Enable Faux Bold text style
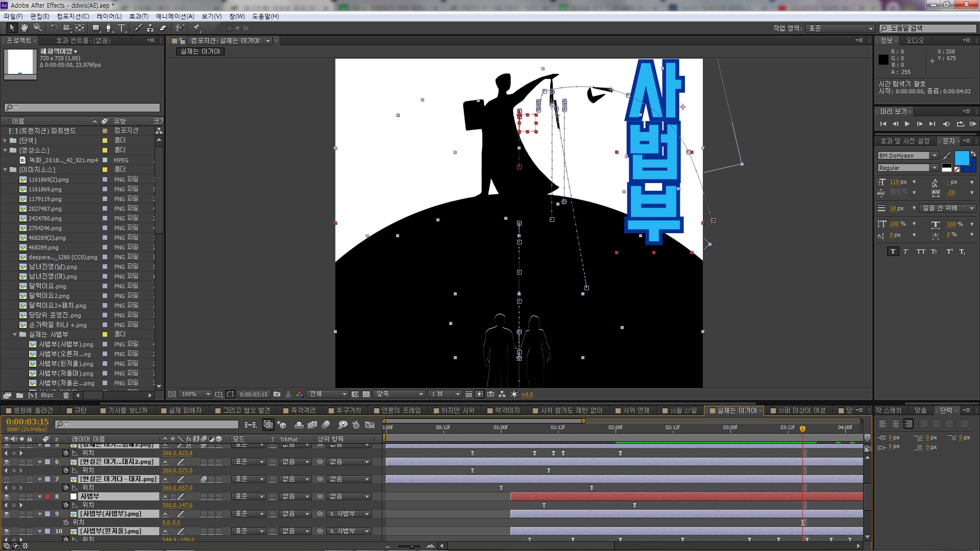980x551 pixels. coord(893,252)
